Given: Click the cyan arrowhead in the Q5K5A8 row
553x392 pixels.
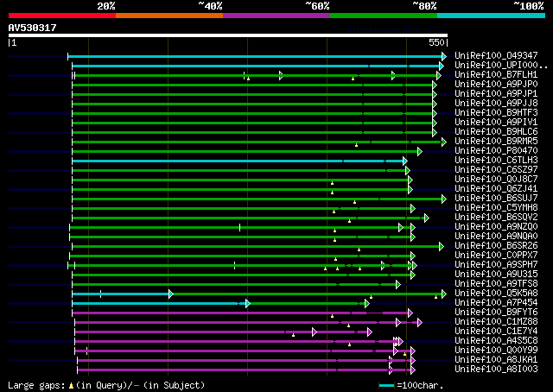Looking at the screenshot, I should click(171, 294).
